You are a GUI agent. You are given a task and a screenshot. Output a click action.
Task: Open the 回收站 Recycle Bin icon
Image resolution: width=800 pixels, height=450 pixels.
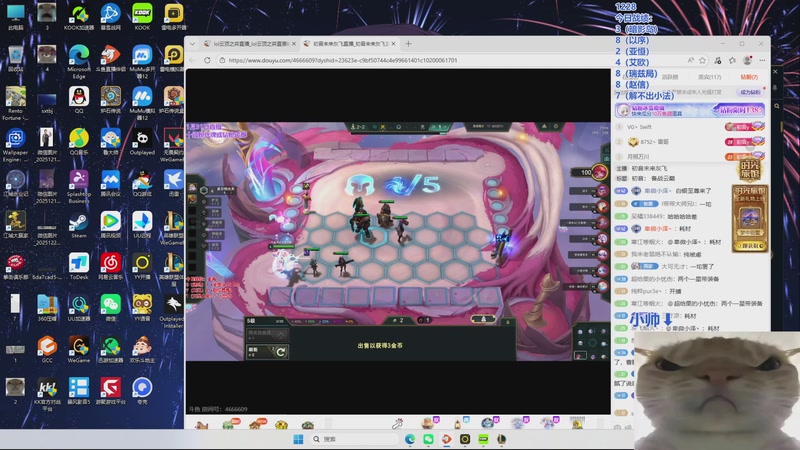click(15, 58)
